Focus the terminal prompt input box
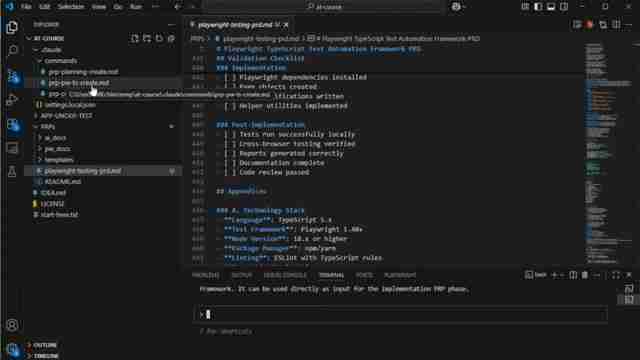 pos(400,314)
